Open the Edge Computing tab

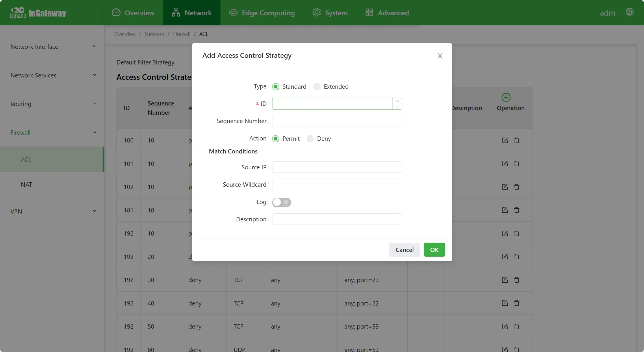(x=262, y=13)
